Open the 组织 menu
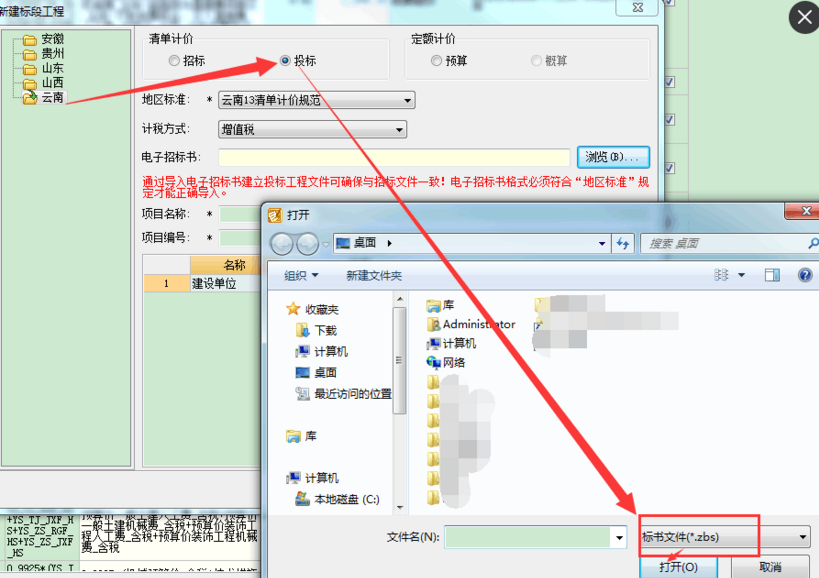Image resolution: width=819 pixels, height=578 pixels. (x=301, y=275)
